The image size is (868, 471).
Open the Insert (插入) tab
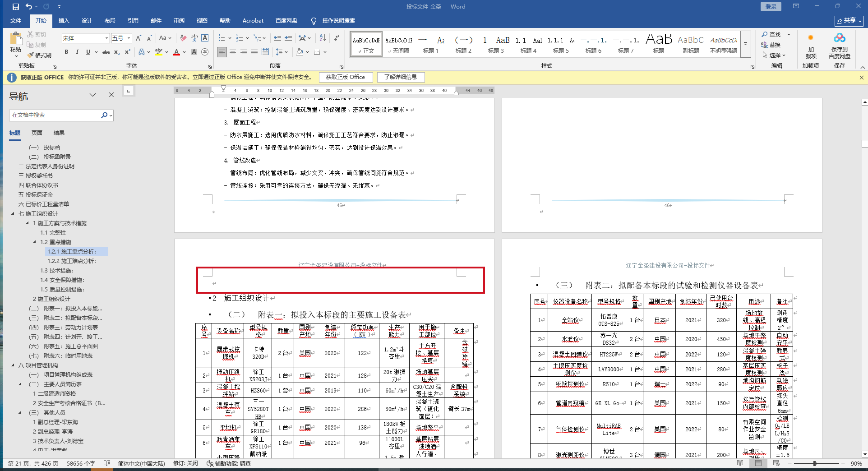[64, 21]
